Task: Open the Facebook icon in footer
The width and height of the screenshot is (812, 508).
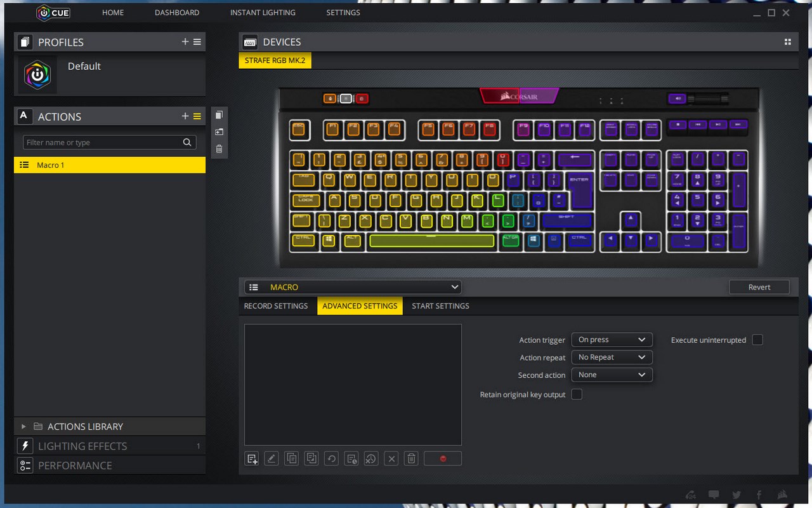Action: tap(759, 495)
